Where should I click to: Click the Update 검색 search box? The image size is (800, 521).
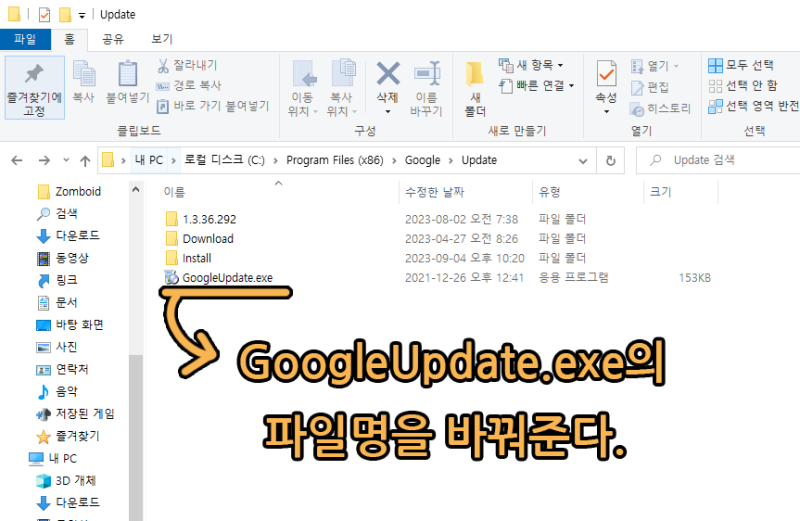(x=718, y=160)
